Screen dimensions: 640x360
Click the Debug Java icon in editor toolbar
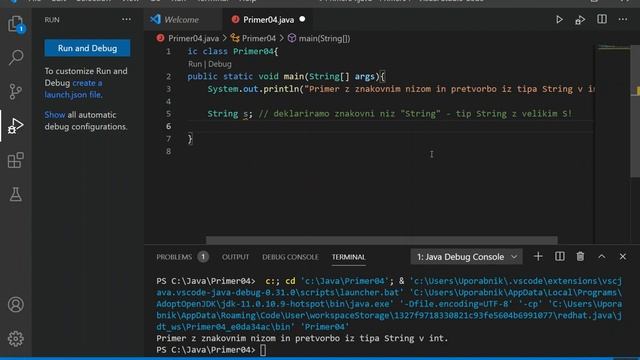580,20
